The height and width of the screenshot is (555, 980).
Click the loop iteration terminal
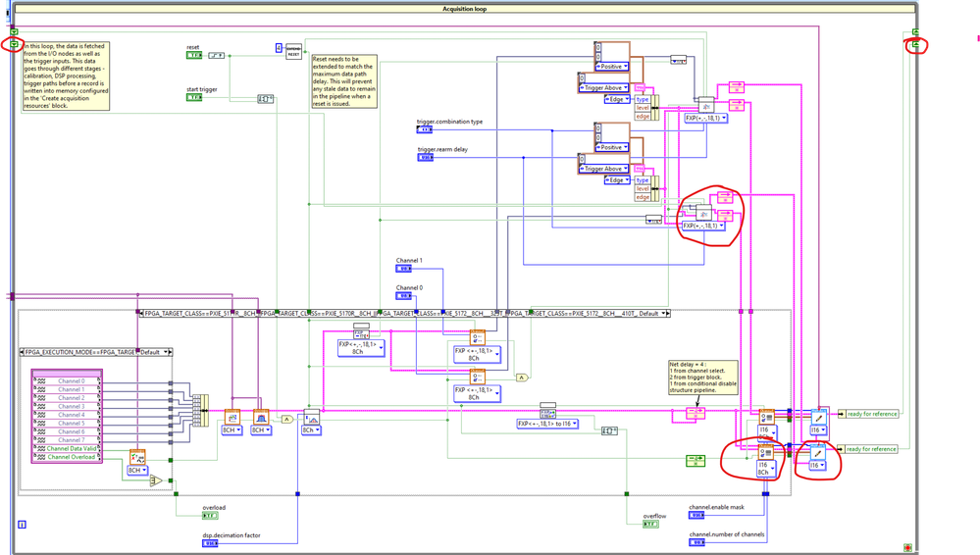tap(22, 525)
